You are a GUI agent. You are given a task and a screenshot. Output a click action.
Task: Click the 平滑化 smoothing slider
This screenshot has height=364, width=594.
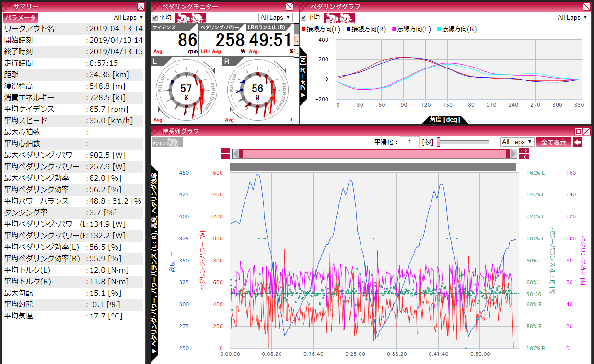[x=463, y=142]
